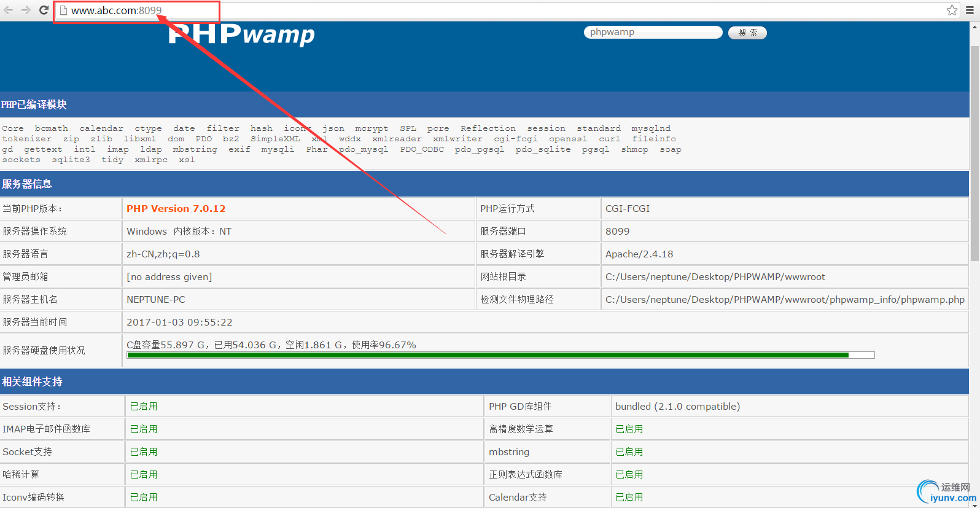Open the browser hamburger menu
The image size is (980, 508).
tap(970, 10)
